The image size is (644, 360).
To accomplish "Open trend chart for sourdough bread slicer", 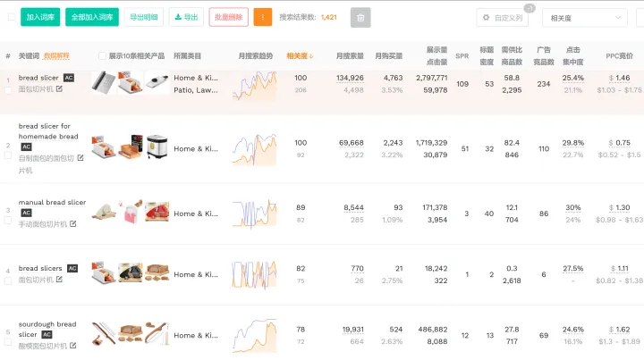I will (x=255, y=335).
